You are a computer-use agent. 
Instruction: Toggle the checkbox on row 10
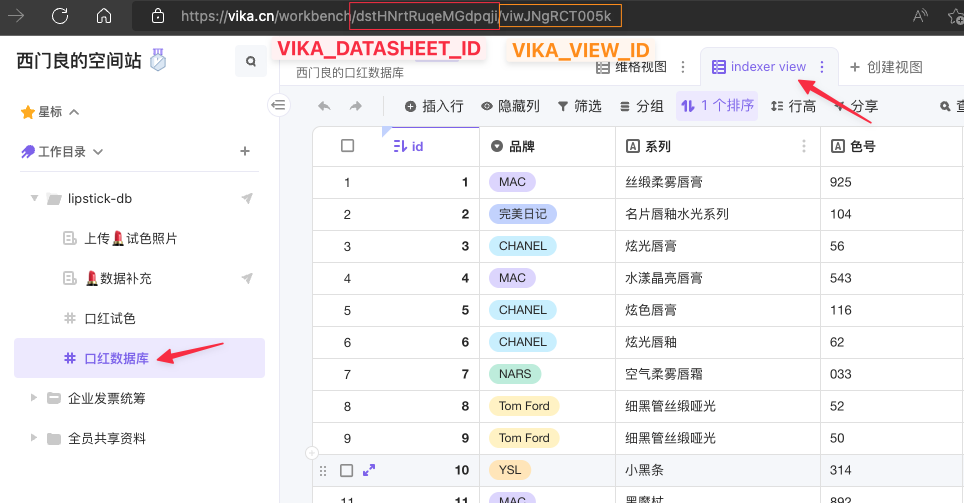click(x=347, y=470)
